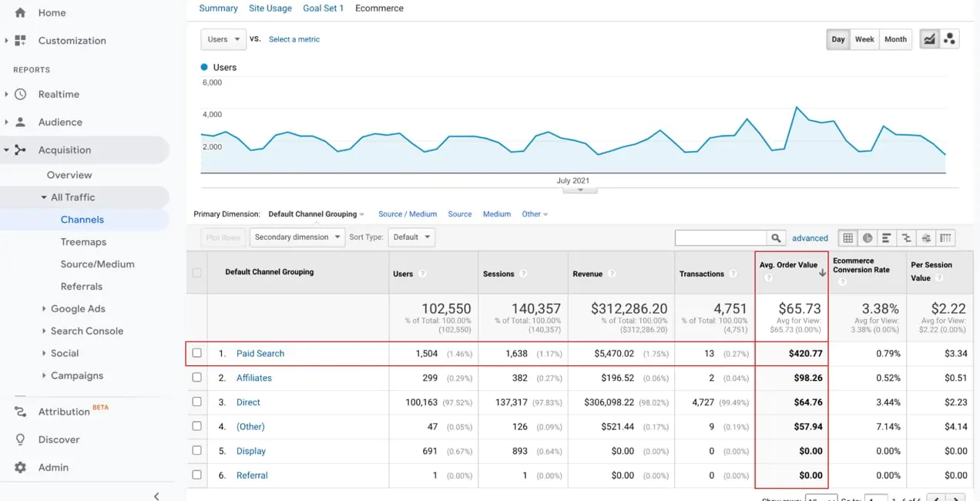Tick the Referral row checkbox

point(197,475)
